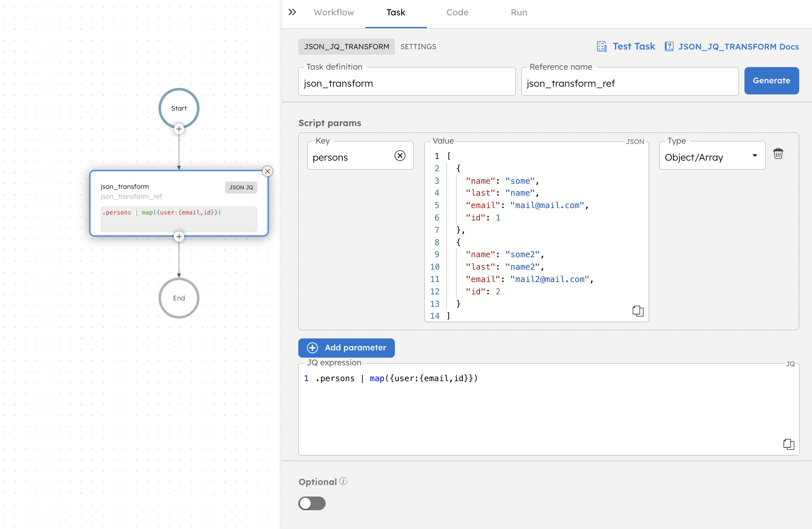Click in the JQ expression editor
The height and width of the screenshot is (529, 812).
click(549, 409)
